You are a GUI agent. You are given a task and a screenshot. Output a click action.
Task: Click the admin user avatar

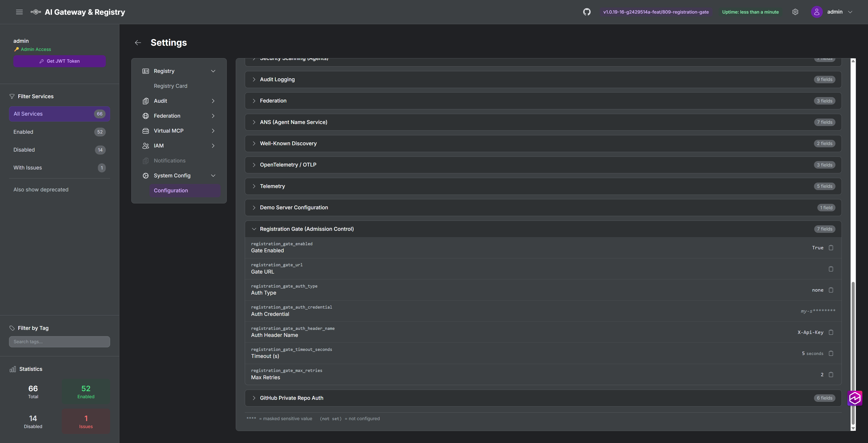pos(816,12)
